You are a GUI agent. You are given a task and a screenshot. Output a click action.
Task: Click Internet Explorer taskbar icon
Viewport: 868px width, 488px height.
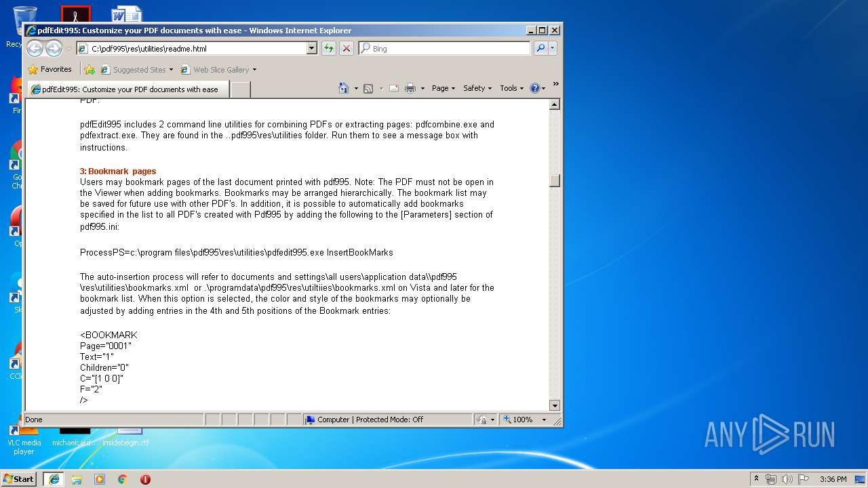tap(54, 479)
